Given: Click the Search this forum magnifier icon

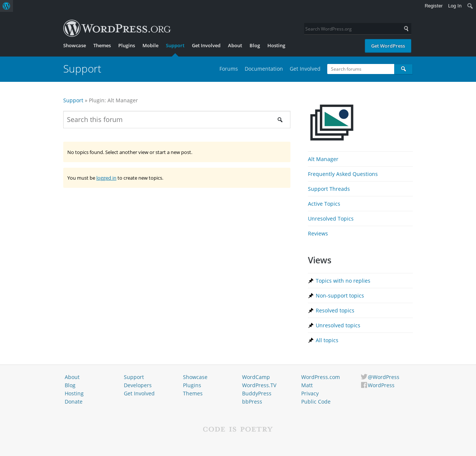Looking at the screenshot, I should 280,120.
